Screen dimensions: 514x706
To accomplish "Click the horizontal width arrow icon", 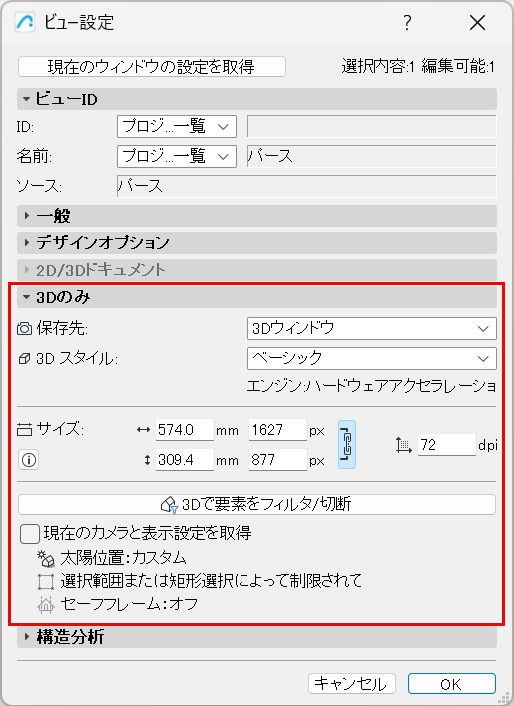I will point(143,430).
